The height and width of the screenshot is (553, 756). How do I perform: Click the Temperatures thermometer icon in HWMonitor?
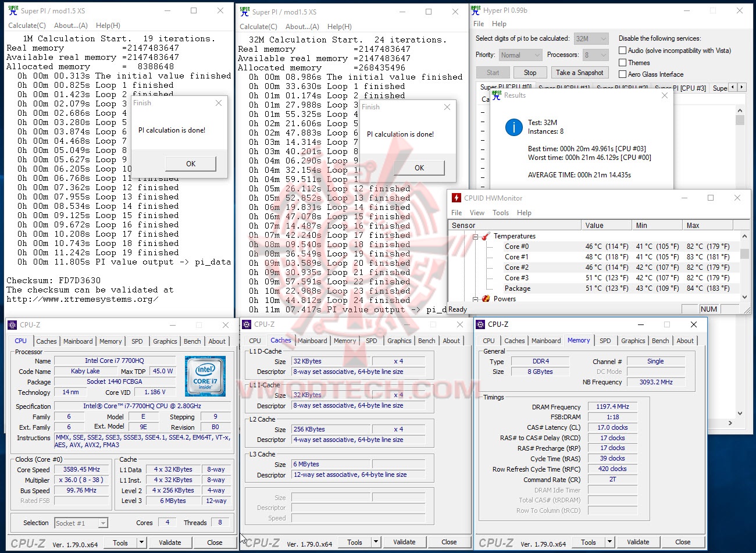pyautogui.click(x=486, y=236)
